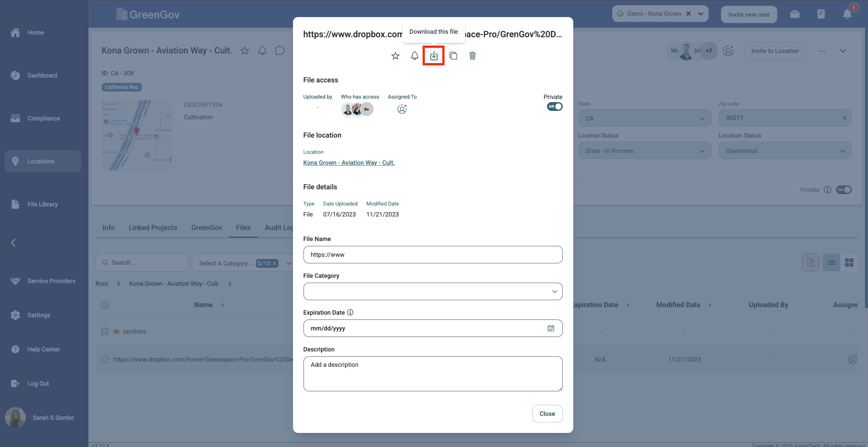Viewport: 868px width, 447px height.
Task: Check the sections folder checkbox
Action: (105, 331)
